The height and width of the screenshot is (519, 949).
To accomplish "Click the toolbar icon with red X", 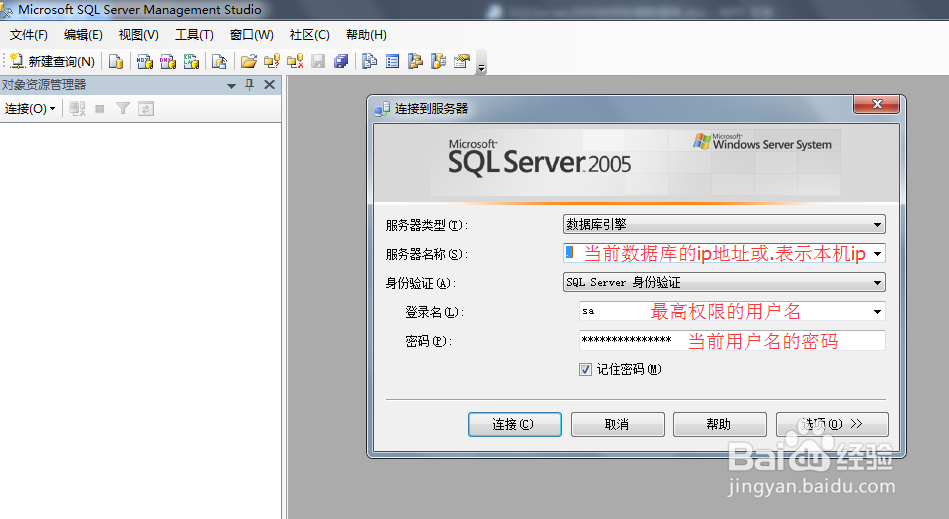I will (x=295, y=61).
